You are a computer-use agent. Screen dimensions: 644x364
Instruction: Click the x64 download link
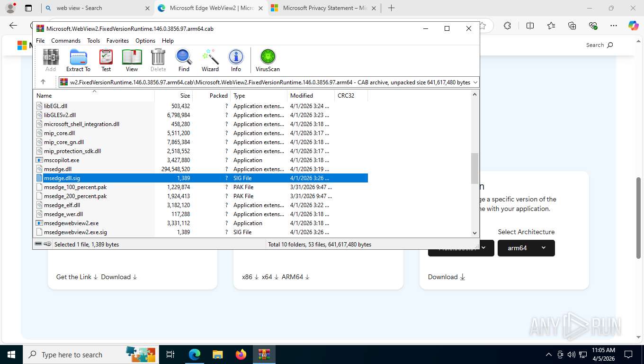click(x=270, y=277)
